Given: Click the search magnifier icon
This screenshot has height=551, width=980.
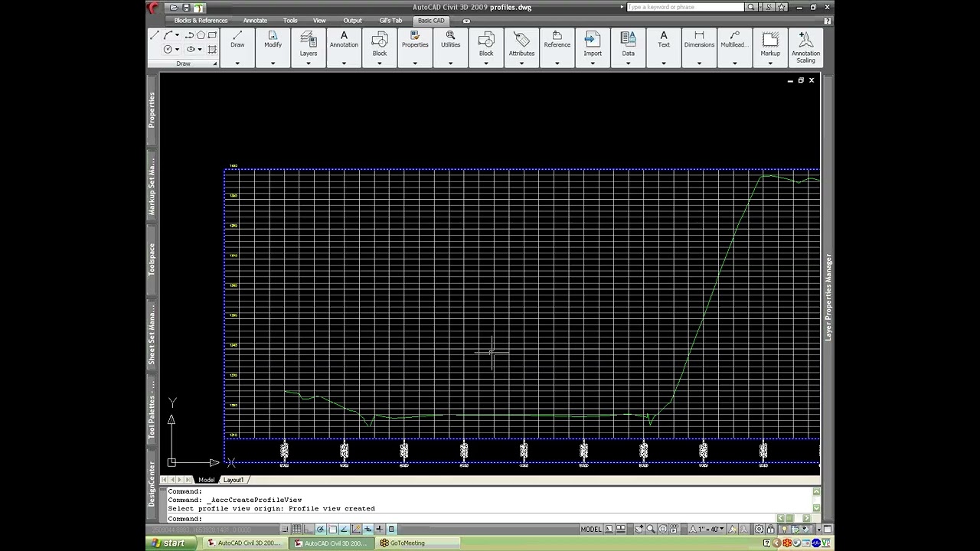Looking at the screenshot, I should pos(751,7).
